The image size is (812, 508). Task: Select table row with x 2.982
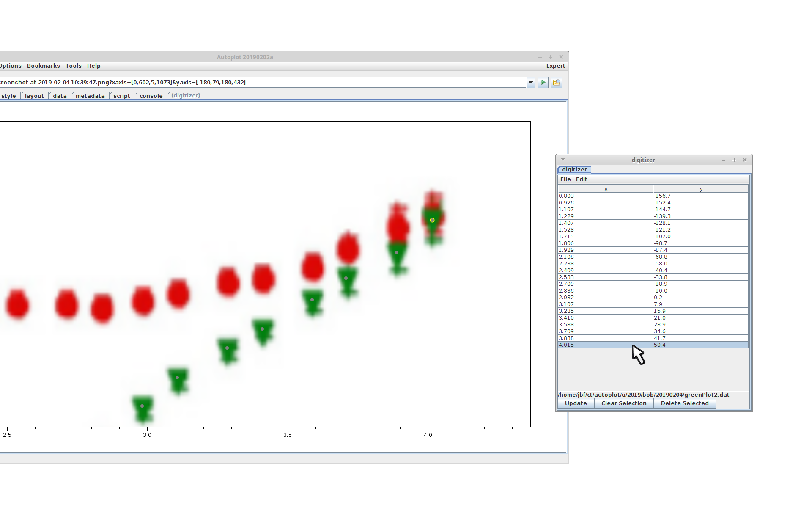coord(605,298)
